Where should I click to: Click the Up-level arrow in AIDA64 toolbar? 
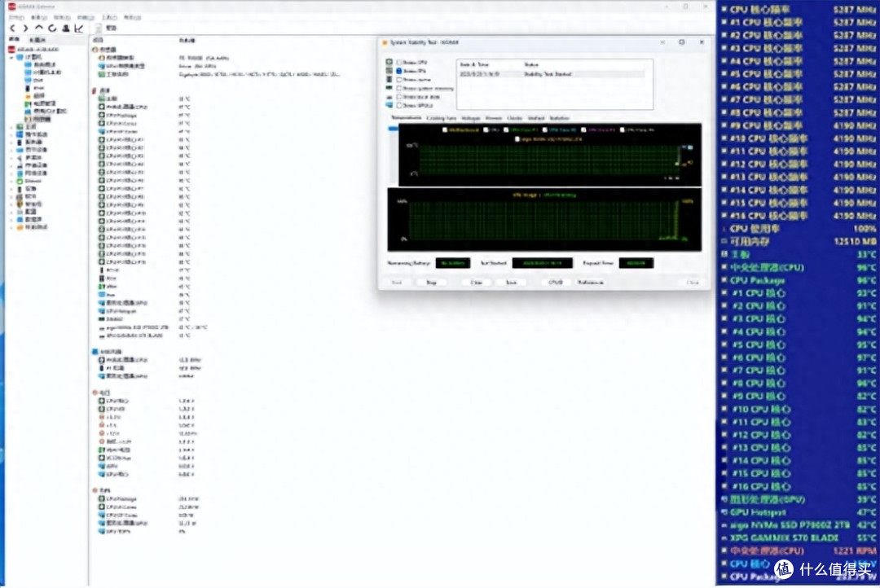(x=39, y=28)
